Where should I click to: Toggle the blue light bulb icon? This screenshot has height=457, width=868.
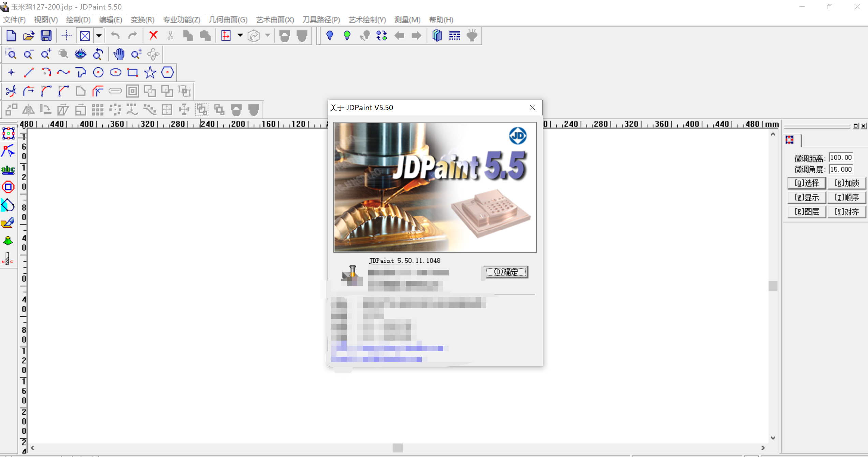pyautogui.click(x=329, y=35)
